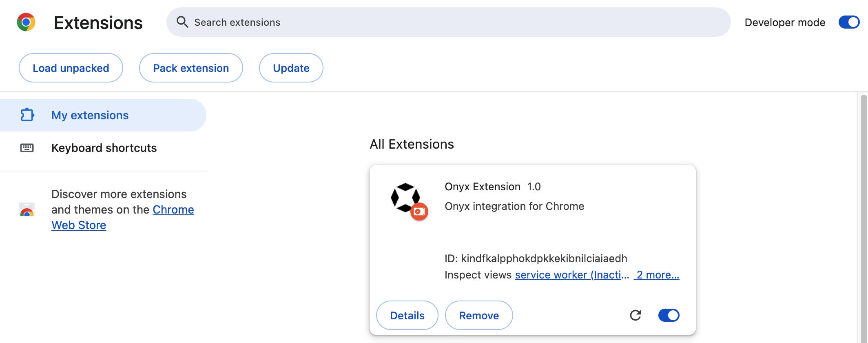Click the Onyx Extension name text
Viewport: 868px width, 343px height.
point(483,187)
